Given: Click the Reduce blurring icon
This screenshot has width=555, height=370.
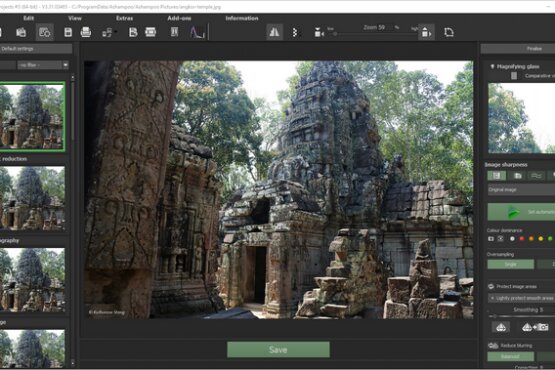Looking at the screenshot, I should pyautogui.click(x=493, y=346).
